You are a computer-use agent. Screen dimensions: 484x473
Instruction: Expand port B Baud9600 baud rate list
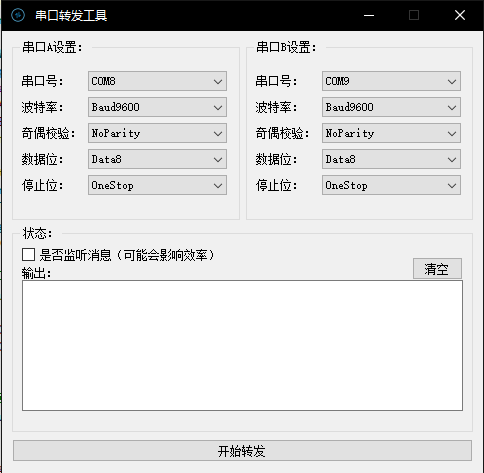click(391, 107)
